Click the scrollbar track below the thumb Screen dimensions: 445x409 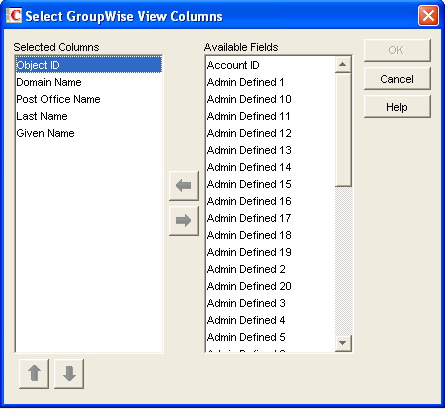point(343,261)
